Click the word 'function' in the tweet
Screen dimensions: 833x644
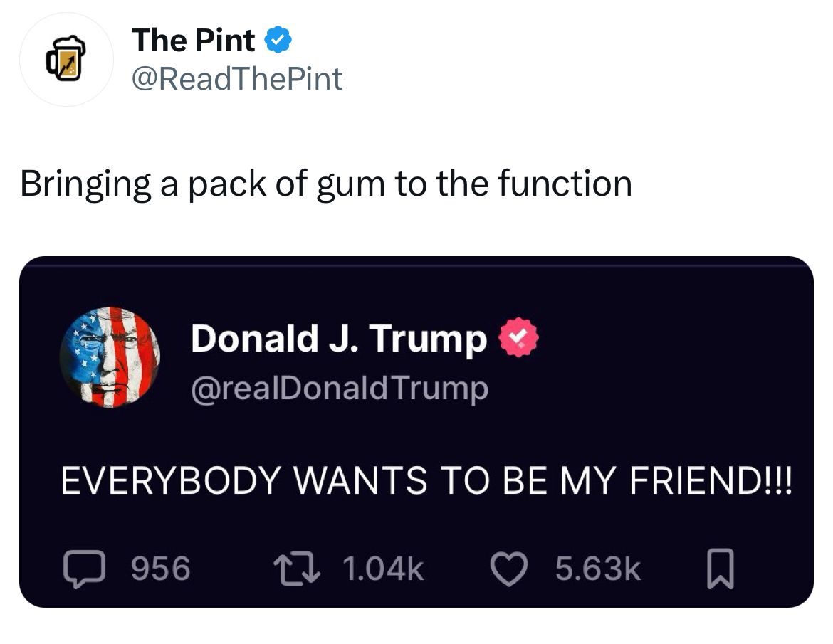pos(565,183)
